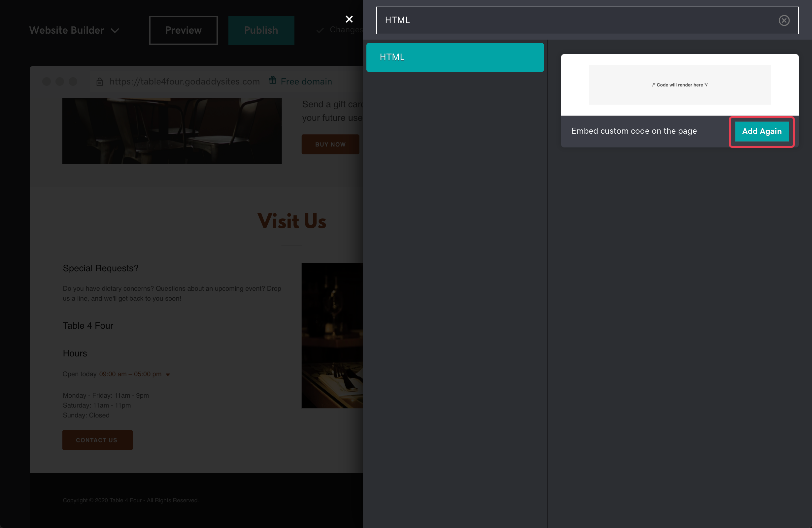This screenshot has width=812, height=528.
Task: Click the padlock icon in the site address bar
Action: (100, 81)
